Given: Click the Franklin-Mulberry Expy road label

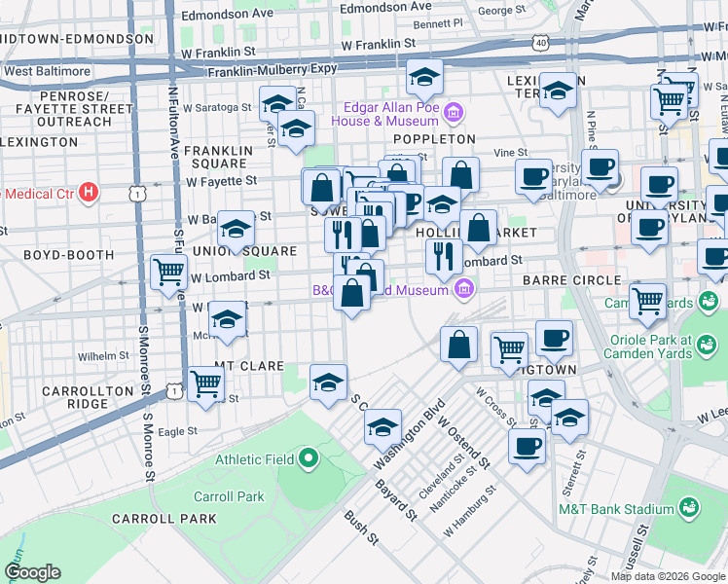Looking at the screenshot, I should pyautogui.click(x=273, y=70).
